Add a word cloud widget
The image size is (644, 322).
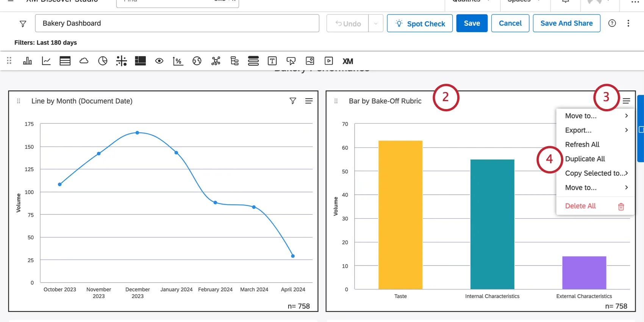84,61
